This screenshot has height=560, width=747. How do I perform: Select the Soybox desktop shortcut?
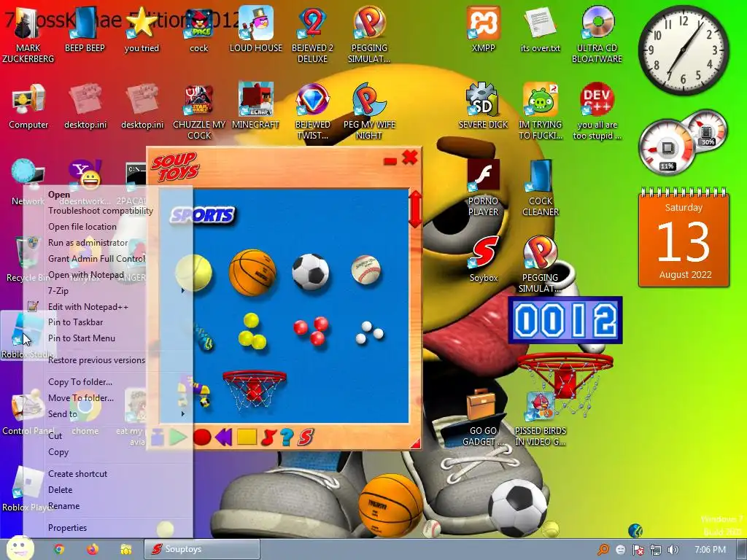[x=484, y=260]
